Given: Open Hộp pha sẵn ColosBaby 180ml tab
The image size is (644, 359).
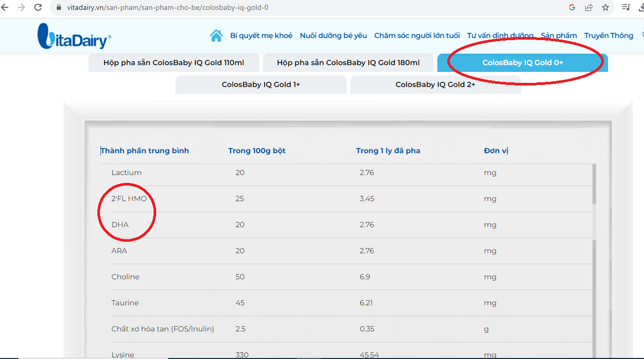Looking at the screenshot, I should 348,63.
